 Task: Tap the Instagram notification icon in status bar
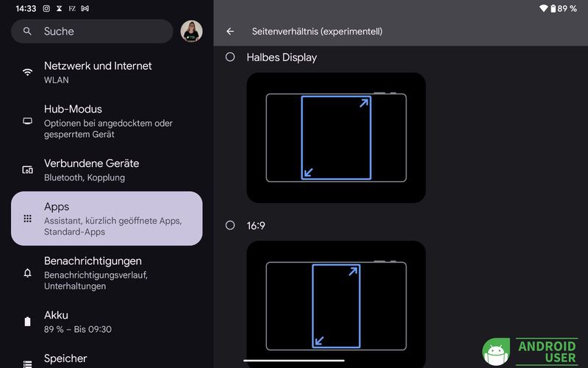(x=46, y=8)
